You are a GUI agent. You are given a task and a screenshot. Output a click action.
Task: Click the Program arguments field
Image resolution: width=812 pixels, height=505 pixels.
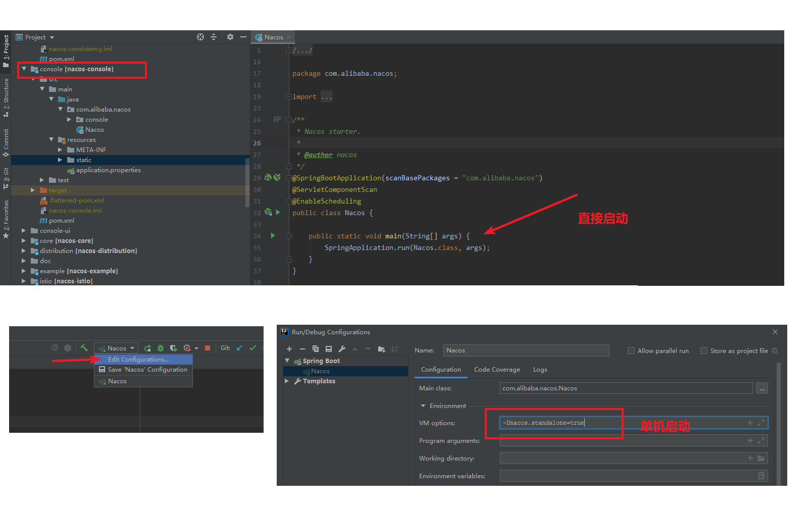coord(634,440)
